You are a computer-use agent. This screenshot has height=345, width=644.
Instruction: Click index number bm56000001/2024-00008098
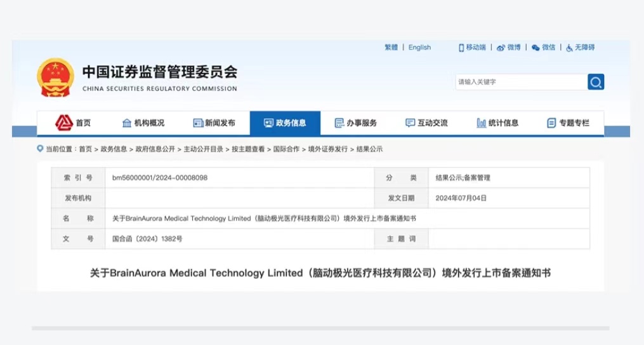(x=160, y=178)
